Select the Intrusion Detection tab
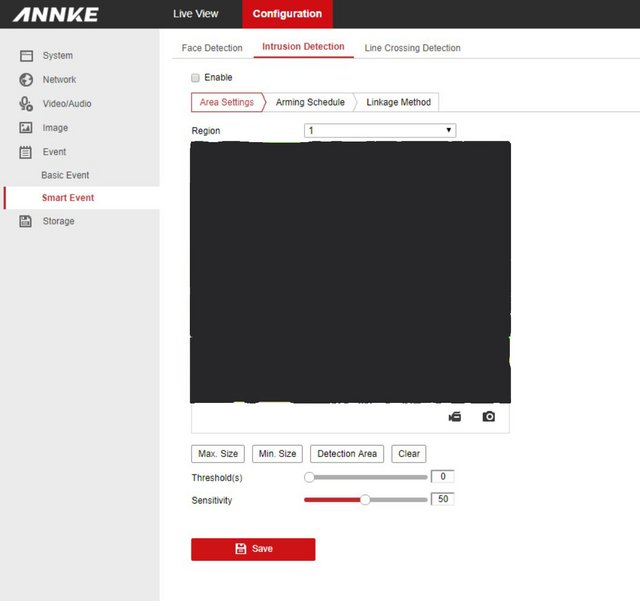This screenshot has width=640, height=601. [303, 47]
